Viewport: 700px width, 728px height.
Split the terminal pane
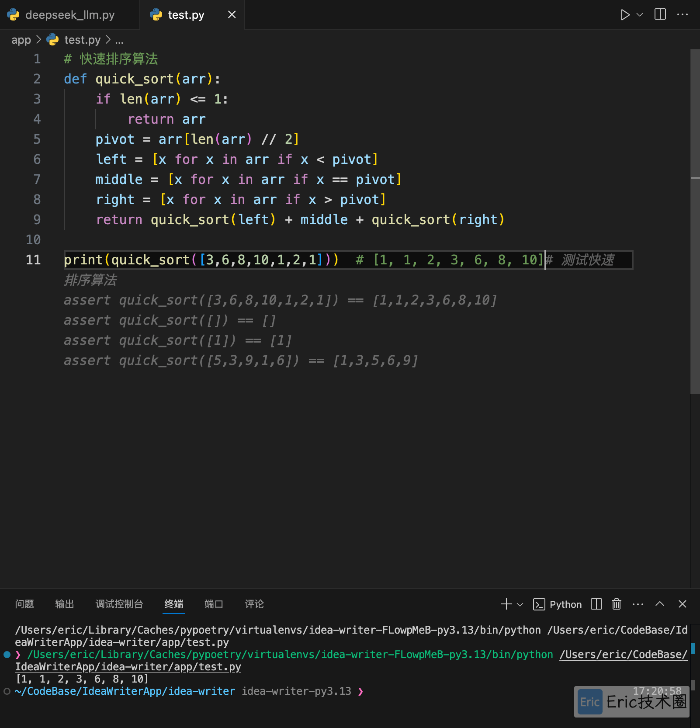pos(596,604)
